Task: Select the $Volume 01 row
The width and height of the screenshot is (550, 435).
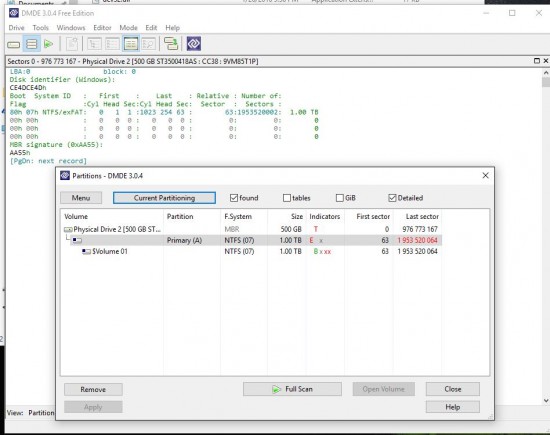Action: [x=251, y=252]
